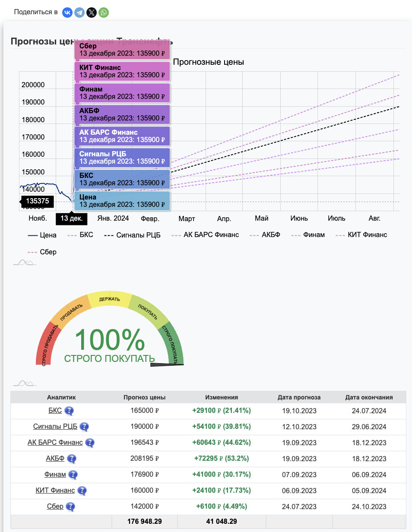Share the page via Telegram
Screen dimensions: 412x532
79,12
